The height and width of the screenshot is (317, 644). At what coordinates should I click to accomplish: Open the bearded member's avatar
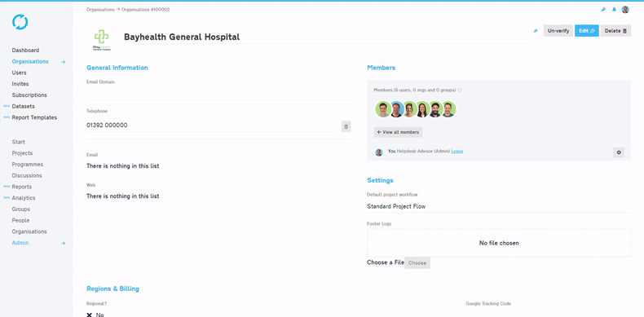click(x=435, y=110)
